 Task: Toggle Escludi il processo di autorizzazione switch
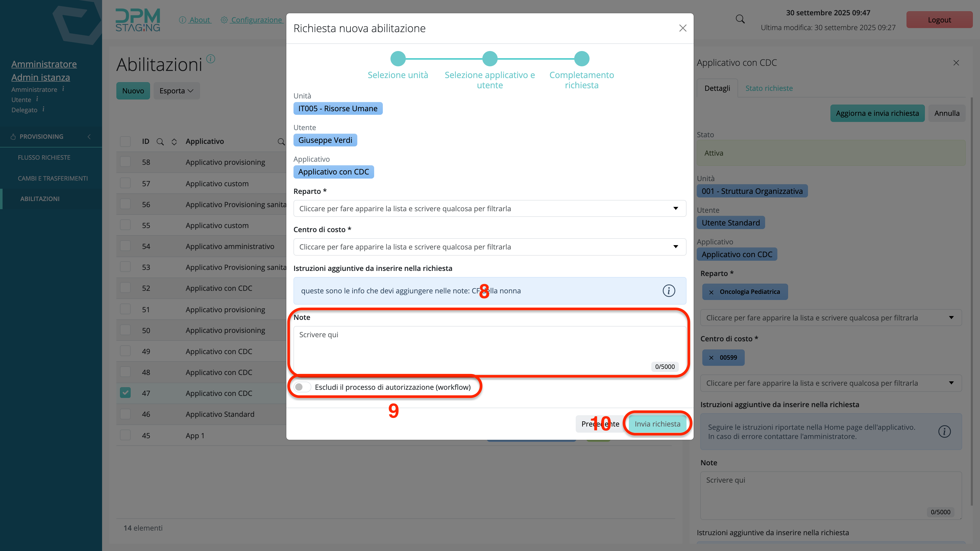click(x=302, y=387)
